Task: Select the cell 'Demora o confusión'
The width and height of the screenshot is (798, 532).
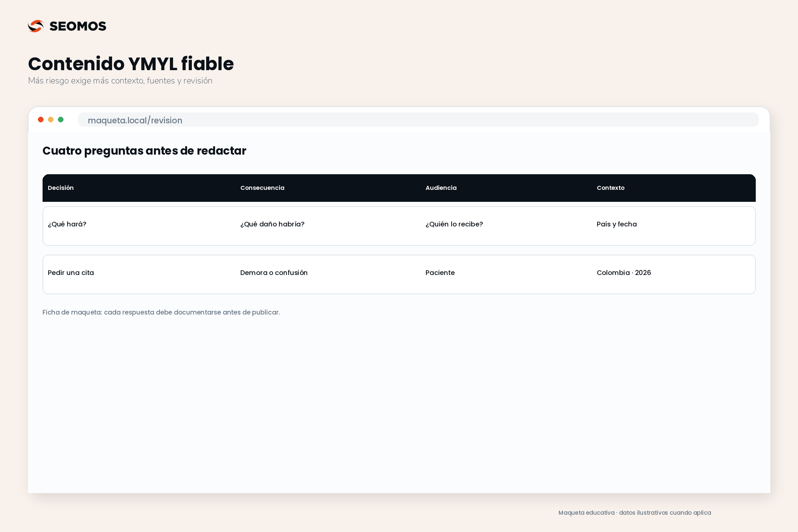Action: 274,273
